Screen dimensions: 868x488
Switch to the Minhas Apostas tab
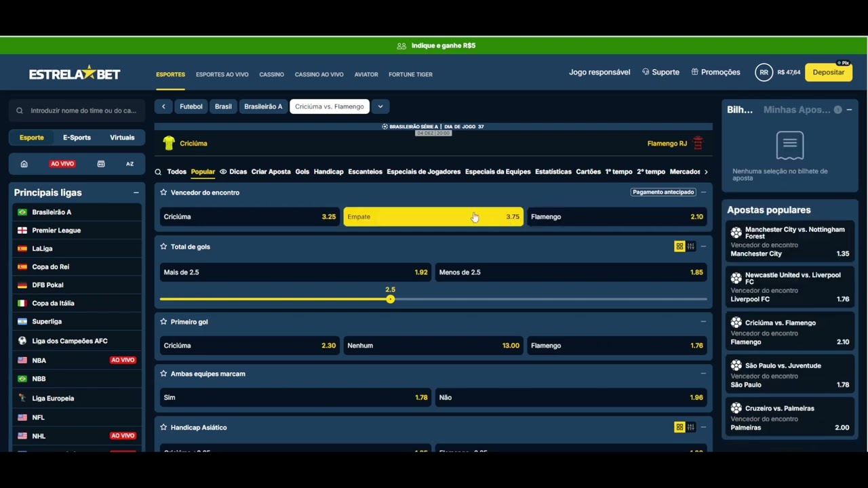click(x=797, y=110)
